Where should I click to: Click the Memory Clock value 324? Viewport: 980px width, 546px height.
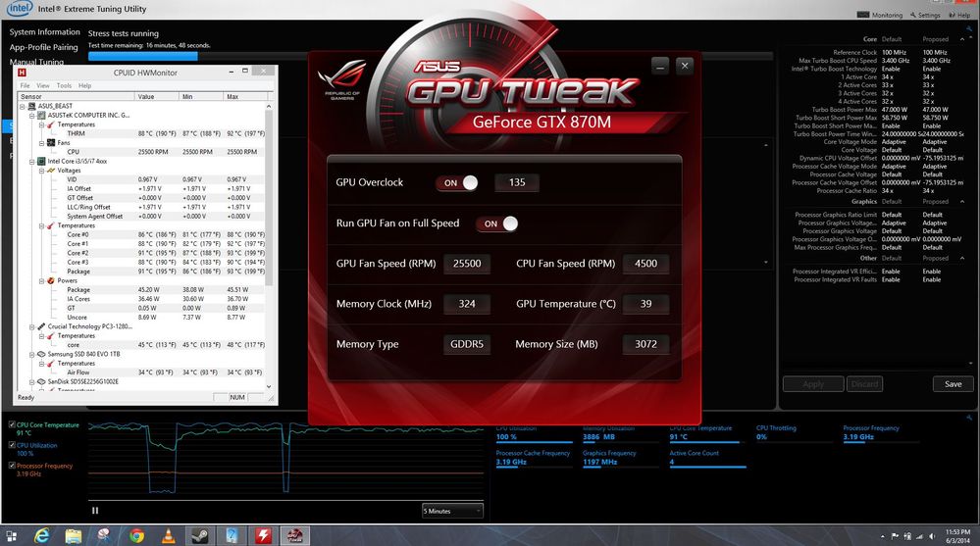click(467, 304)
